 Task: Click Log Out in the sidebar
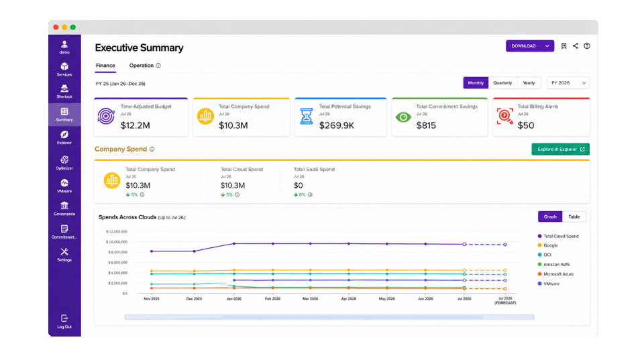click(64, 321)
